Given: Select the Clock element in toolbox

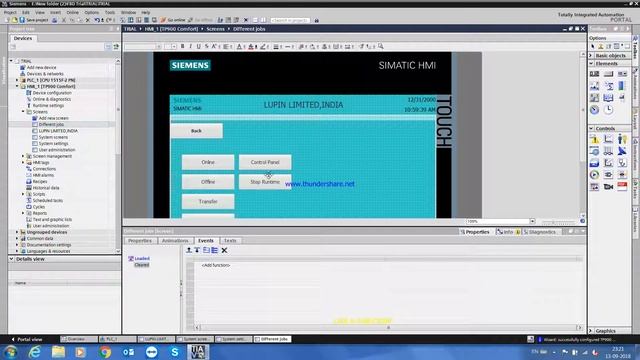Looking at the screenshot, I should (x=608, y=109).
